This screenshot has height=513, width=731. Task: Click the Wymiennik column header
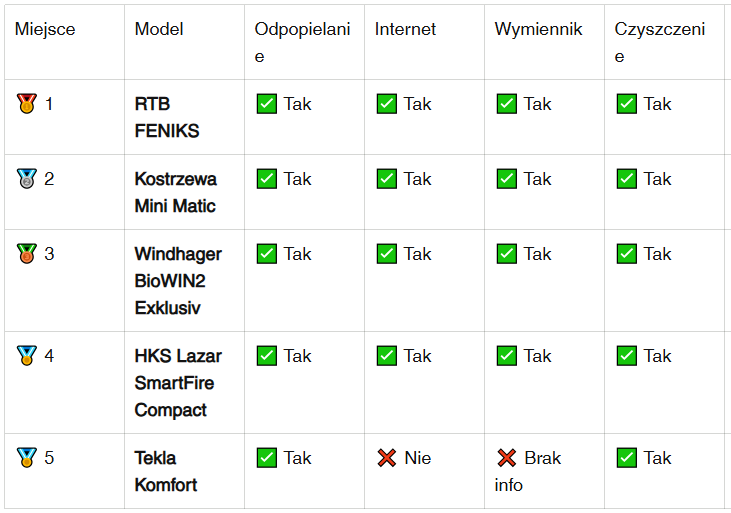[538, 29]
